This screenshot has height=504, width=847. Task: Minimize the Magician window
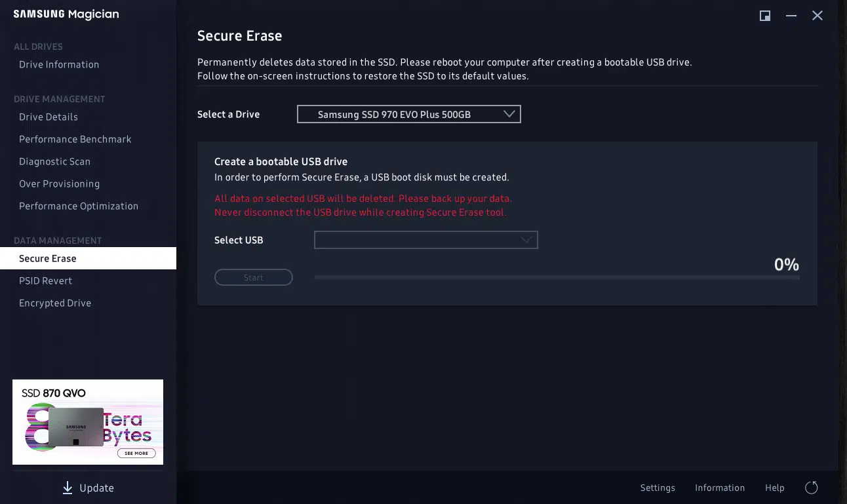pos(791,16)
